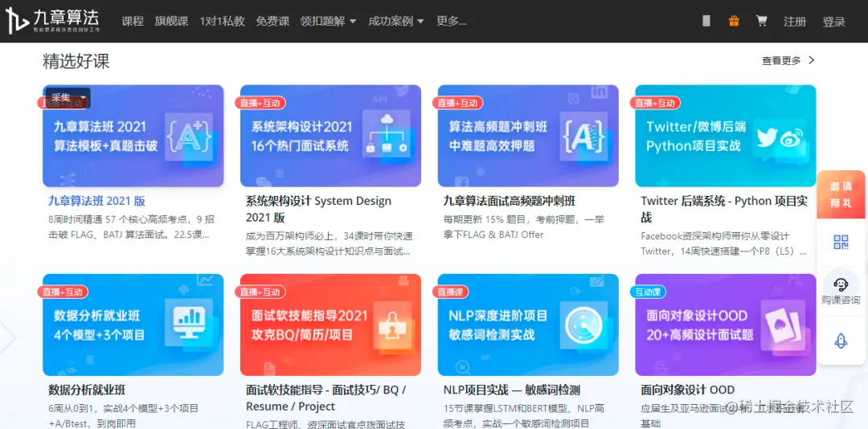Click the A+ braces icon on 九章算法班 card
Viewport: 868px width, 429px height.
(x=190, y=137)
